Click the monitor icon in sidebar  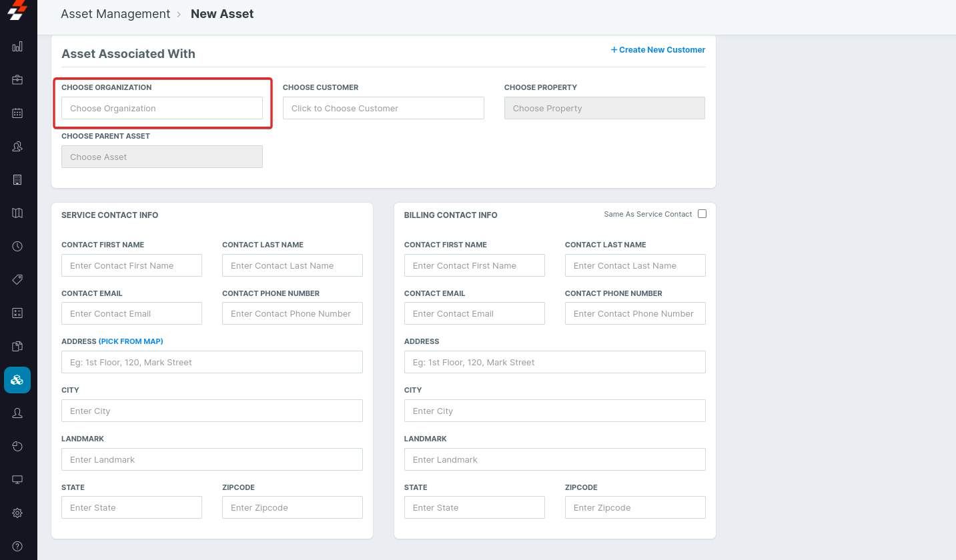click(x=17, y=480)
